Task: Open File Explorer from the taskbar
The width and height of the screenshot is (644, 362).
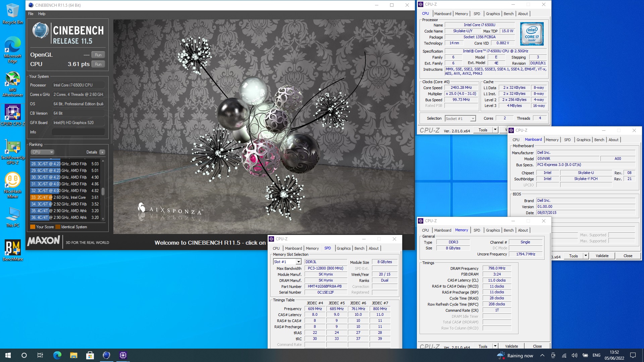Action: (74, 355)
